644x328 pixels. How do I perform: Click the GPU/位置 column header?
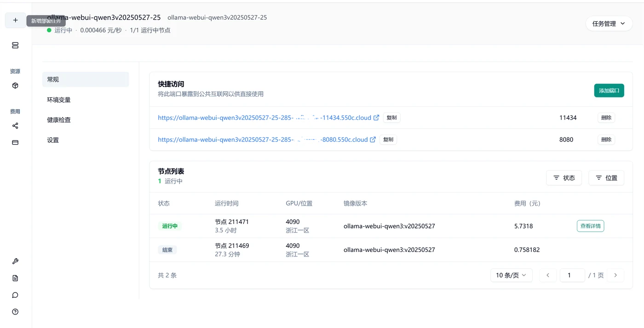click(299, 203)
